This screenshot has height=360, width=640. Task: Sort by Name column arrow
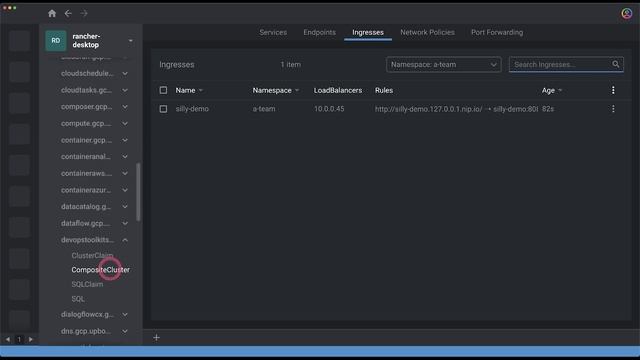click(201, 91)
